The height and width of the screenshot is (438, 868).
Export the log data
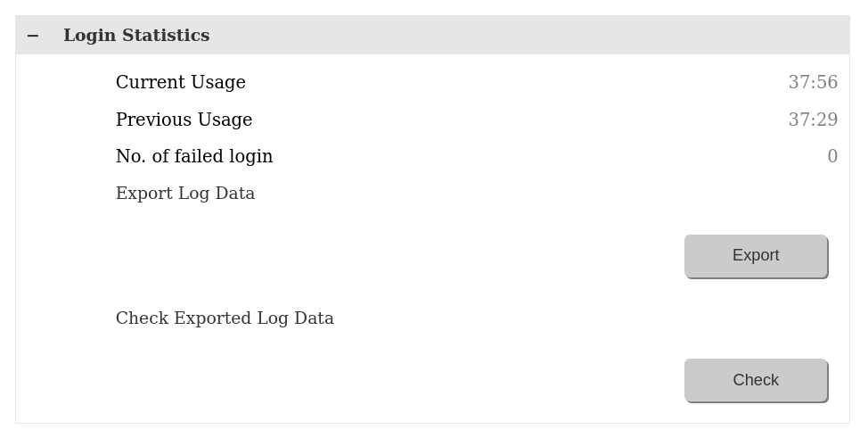(756, 256)
